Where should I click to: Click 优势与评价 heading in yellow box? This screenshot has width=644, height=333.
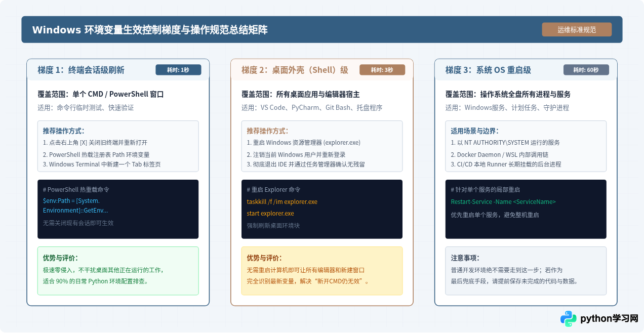coord(264,258)
